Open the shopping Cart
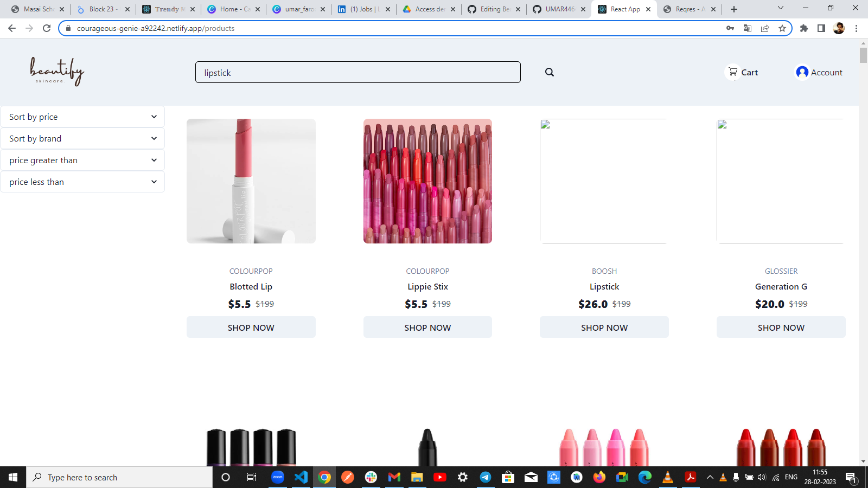Screen dimensions: 868x488 tap(742, 72)
